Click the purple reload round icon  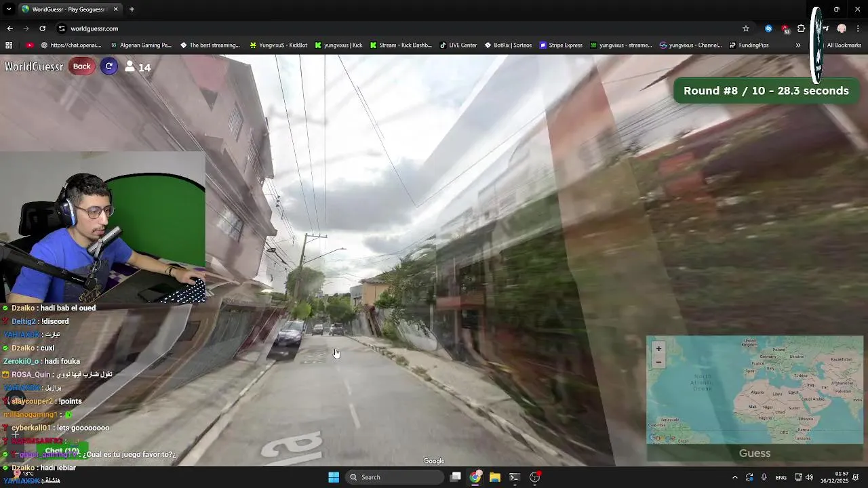coord(109,66)
